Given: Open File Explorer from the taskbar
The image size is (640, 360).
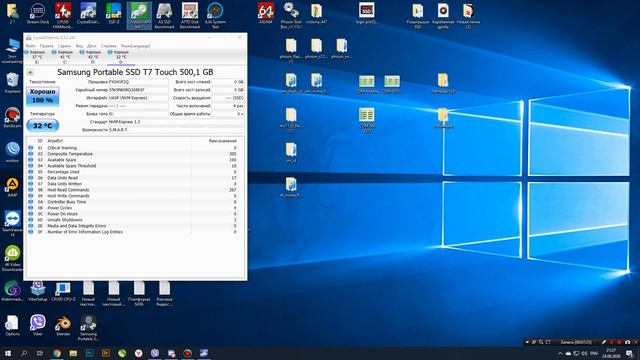Looking at the screenshot, I should point(73,353).
